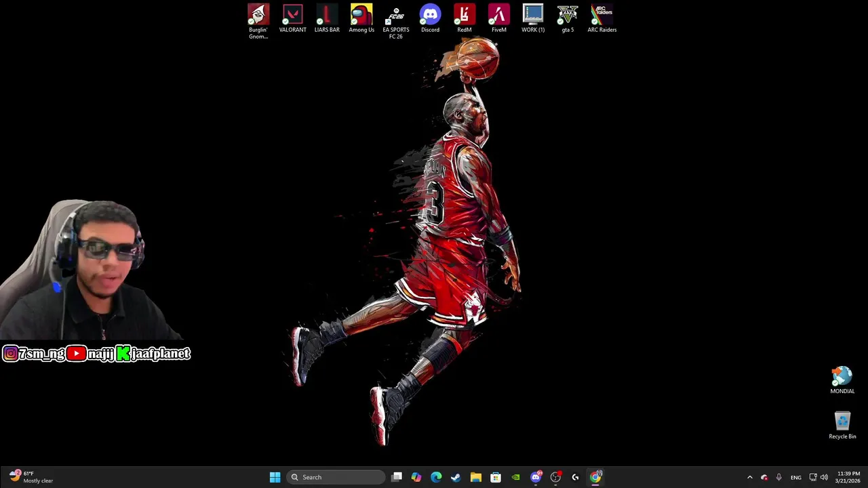Select the WORK (1) desktop icon
Image resolution: width=868 pixels, height=488 pixels.
point(533,18)
